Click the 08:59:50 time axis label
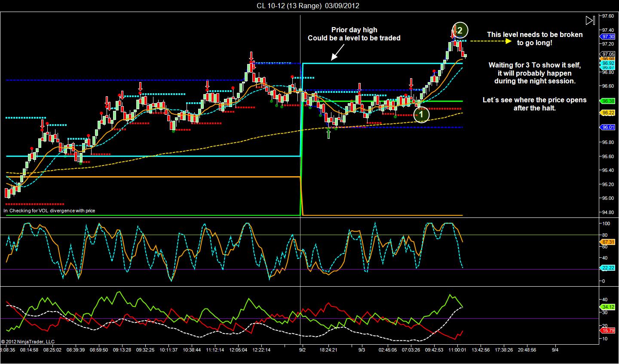This screenshot has height=364, width=619. coord(99,350)
